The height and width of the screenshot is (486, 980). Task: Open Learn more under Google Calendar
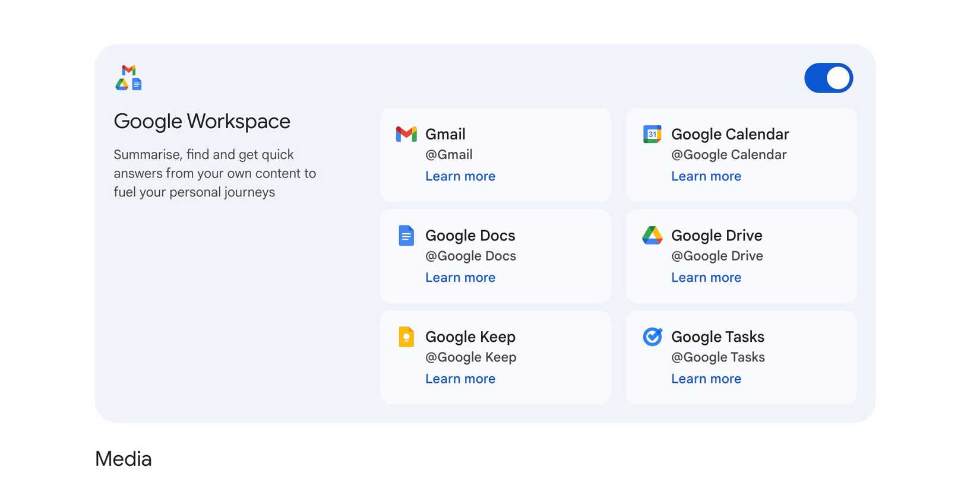[706, 176]
